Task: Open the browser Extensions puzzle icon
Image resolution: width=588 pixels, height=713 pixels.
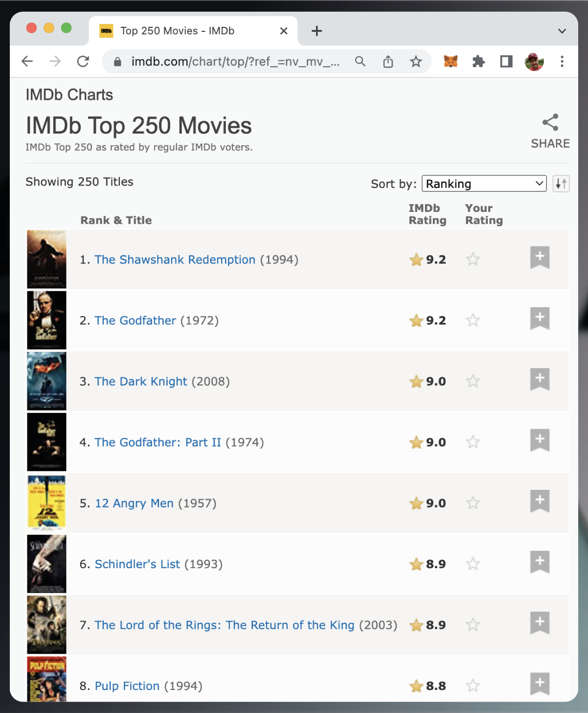Action: (478, 62)
